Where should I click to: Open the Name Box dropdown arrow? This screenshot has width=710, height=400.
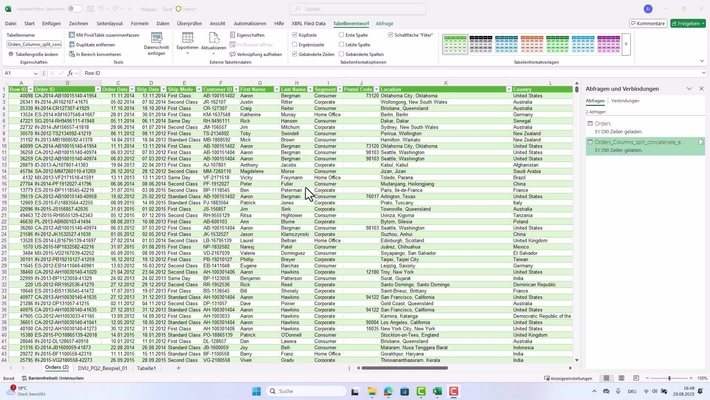click(x=35, y=73)
